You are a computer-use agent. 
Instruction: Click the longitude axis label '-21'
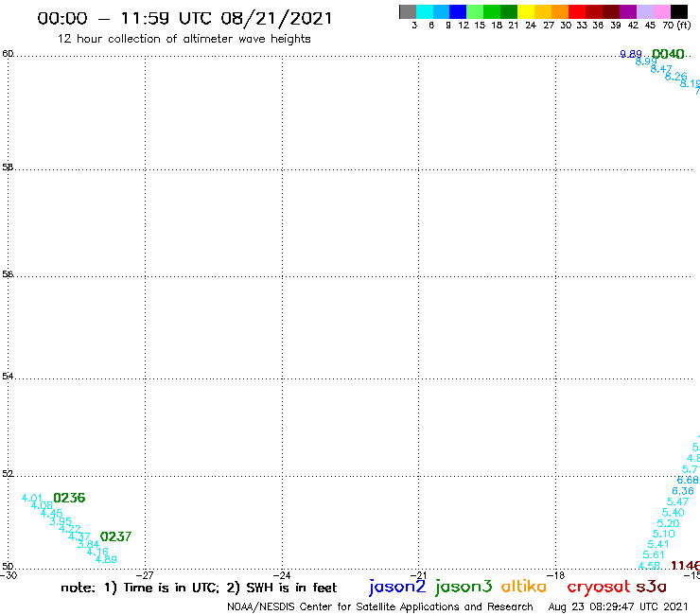coord(418,575)
